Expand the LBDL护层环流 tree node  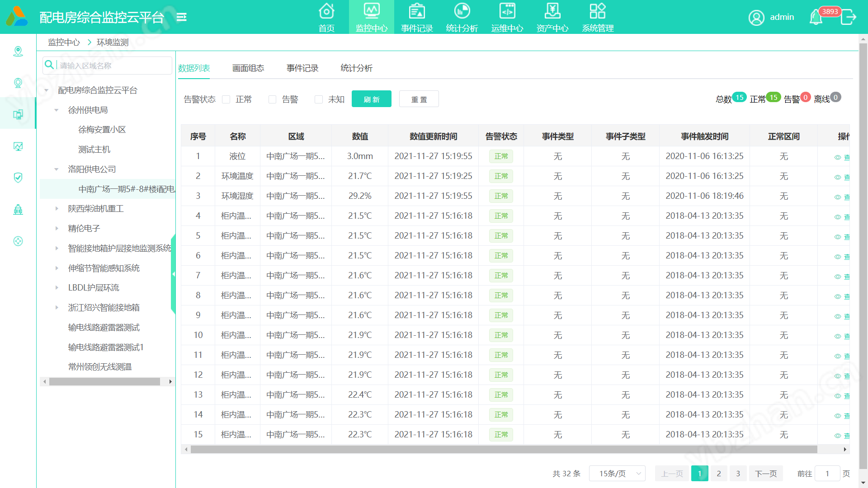[x=57, y=288]
